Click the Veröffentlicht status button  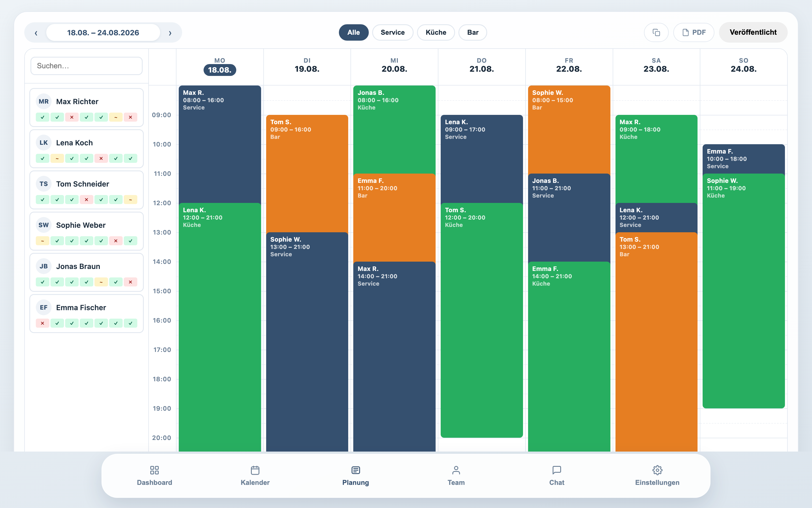753,32
